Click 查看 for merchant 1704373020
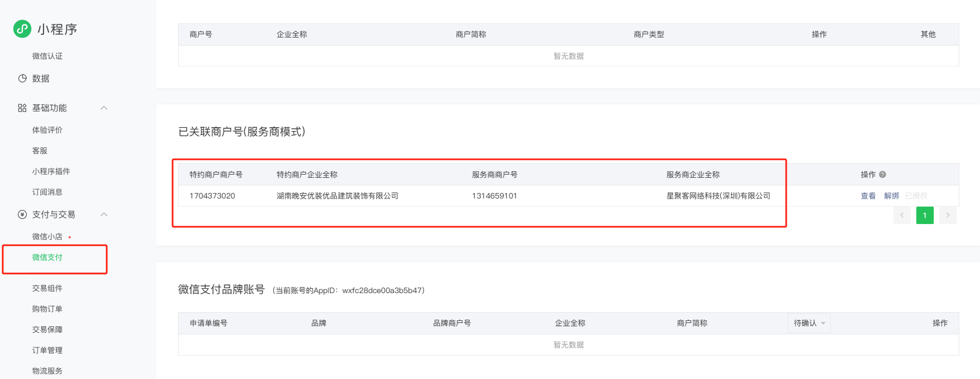The height and width of the screenshot is (379, 980). [868, 196]
